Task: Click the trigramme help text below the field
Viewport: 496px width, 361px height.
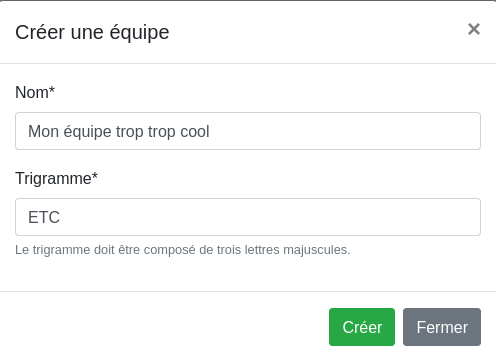Action: click(x=183, y=250)
